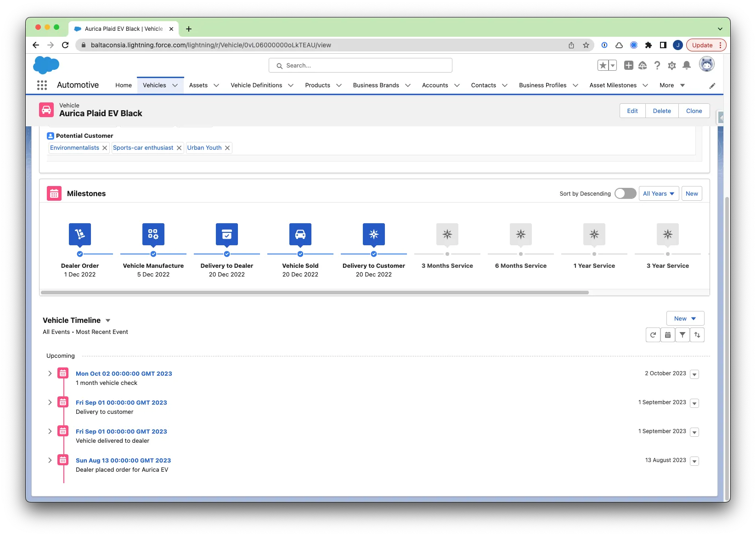Remove the Environmentalists customer tag
This screenshot has width=756, height=536.
tap(105, 148)
